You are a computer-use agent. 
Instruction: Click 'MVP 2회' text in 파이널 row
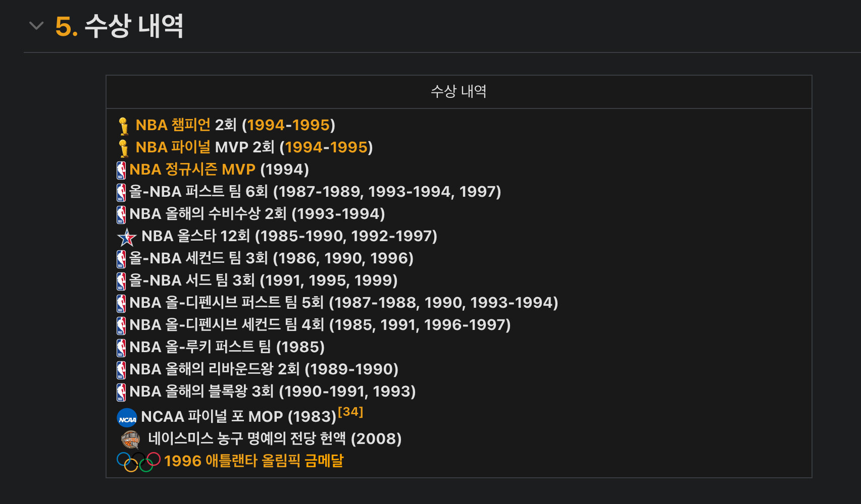pyautogui.click(x=245, y=147)
